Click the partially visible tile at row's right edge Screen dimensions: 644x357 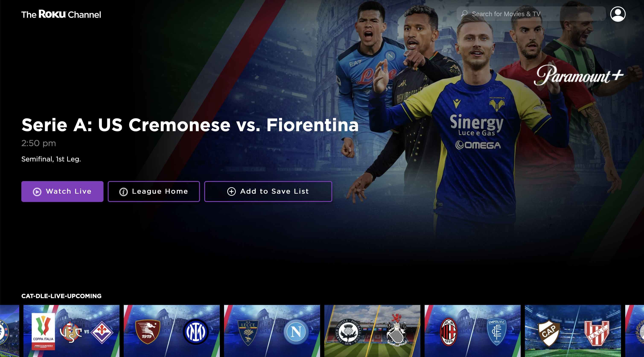click(x=634, y=331)
